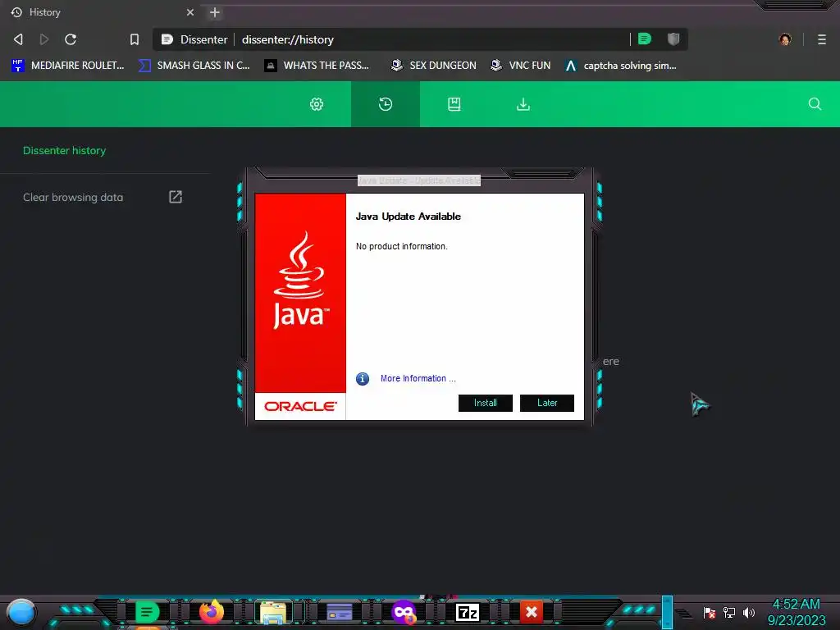Click the taskbar clock showing 4:52 AM

[797, 612]
